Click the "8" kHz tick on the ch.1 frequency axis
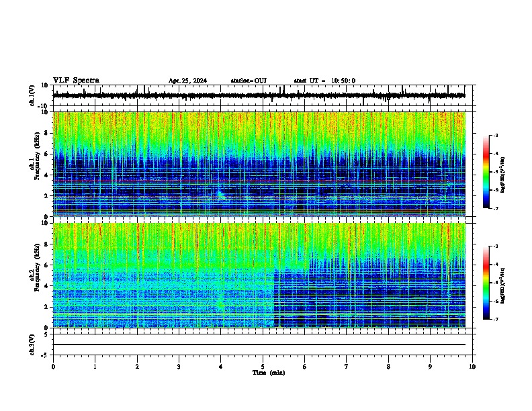 tap(46, 133)
